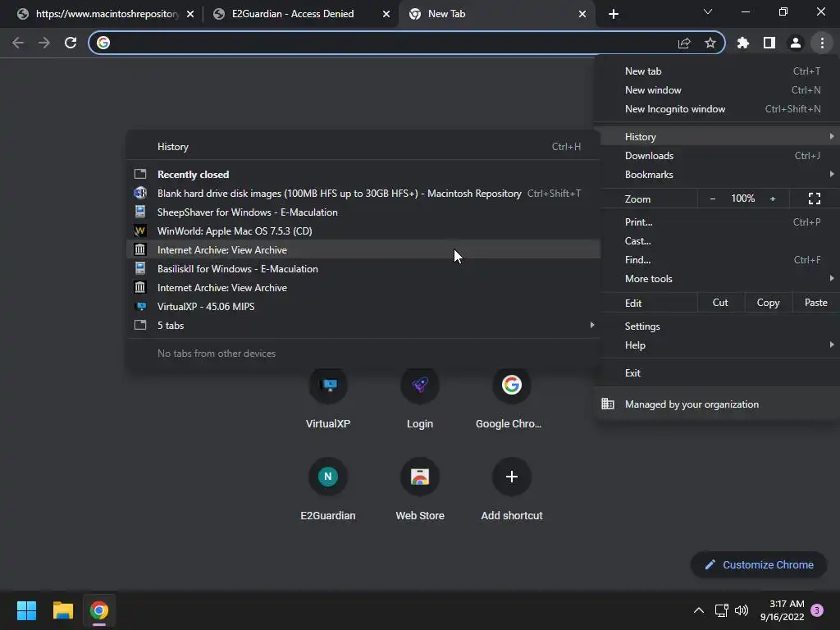This screenshot has height=630, width=840.
Task: Click the Chrome taskbar icon
Action: point(99,610)
